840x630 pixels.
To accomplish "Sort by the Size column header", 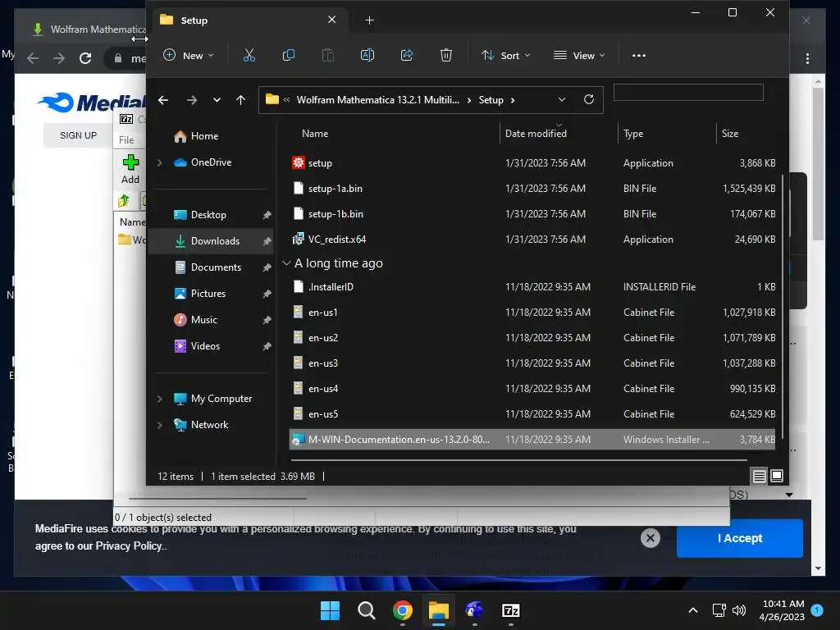I will 729,134.
